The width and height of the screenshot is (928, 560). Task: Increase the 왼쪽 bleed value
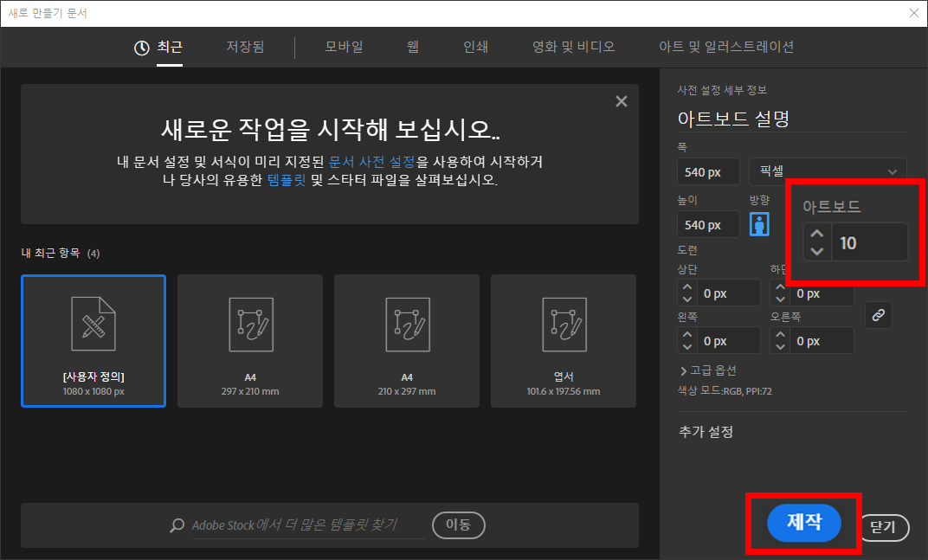687,335
